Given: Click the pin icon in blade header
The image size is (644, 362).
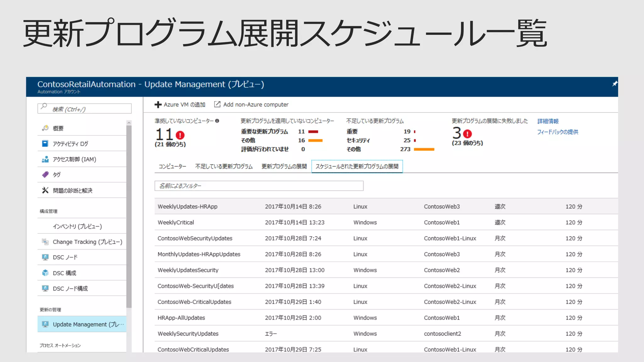Looking at the screenshot, I should point(614,84).
